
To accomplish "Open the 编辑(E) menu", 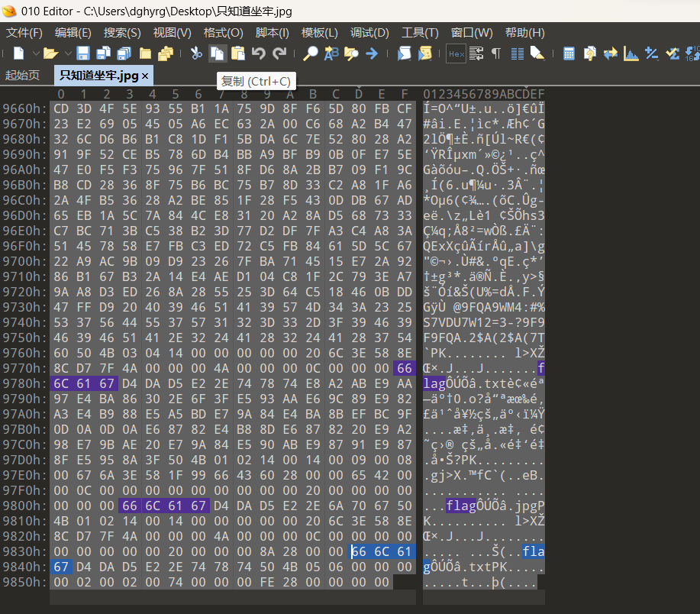I will tap(73, 33).
